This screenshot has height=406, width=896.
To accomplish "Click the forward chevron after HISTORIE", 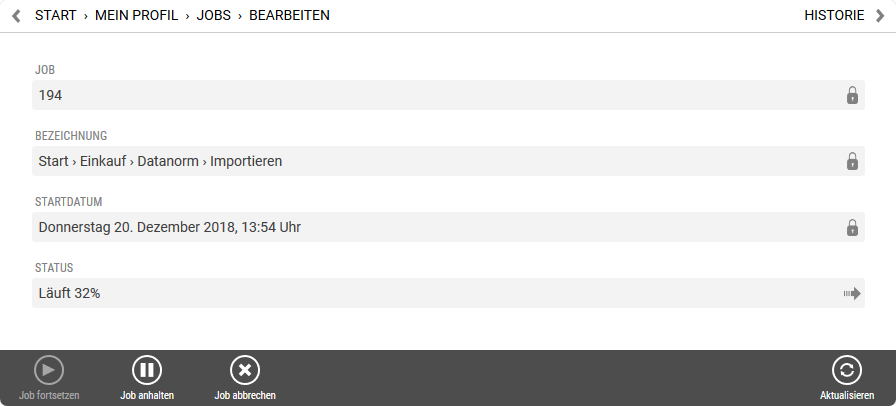I will (x=881, y=16).
